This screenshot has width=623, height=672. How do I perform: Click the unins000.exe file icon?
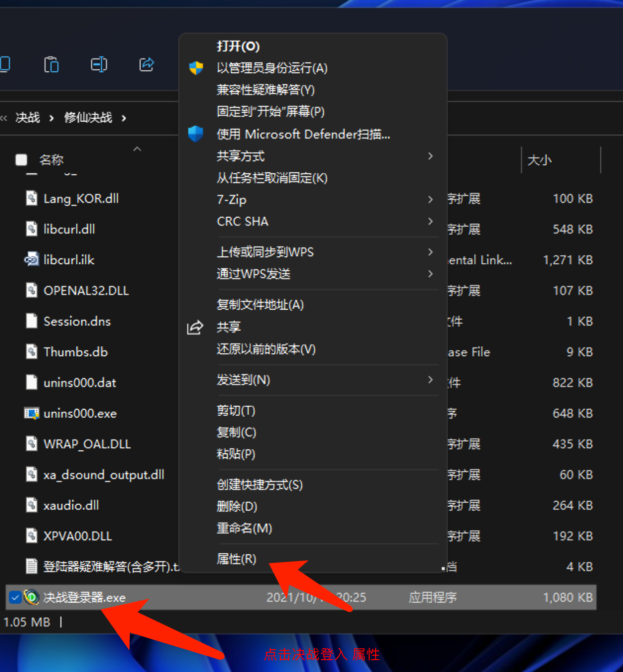[32, 413]
